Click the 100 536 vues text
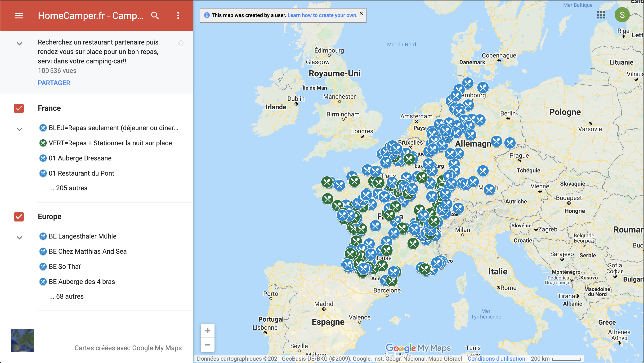 coord(57,71)
